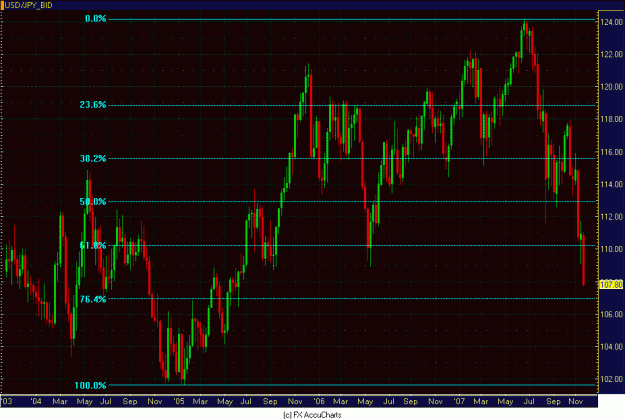Click the '07 year label on time axis
This screenshot has width=625, height=419.
pyautogui.click(x=459, y=401)
